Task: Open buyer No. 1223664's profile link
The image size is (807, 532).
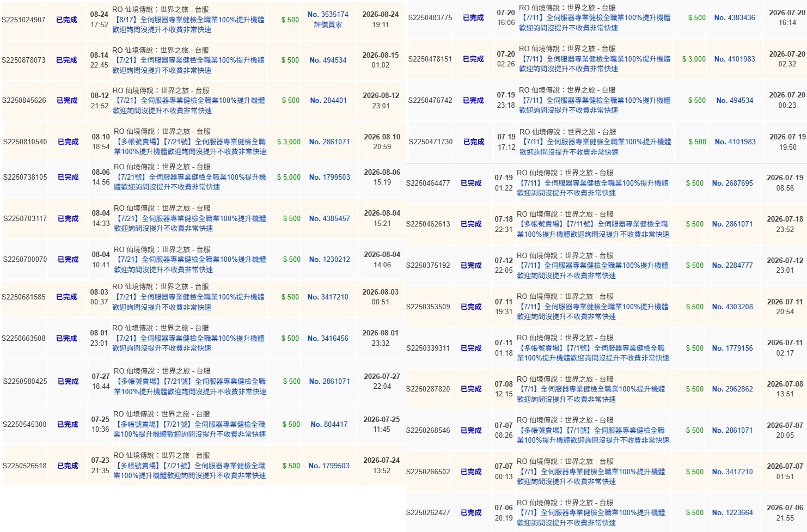Action: [x=732, y=513]
